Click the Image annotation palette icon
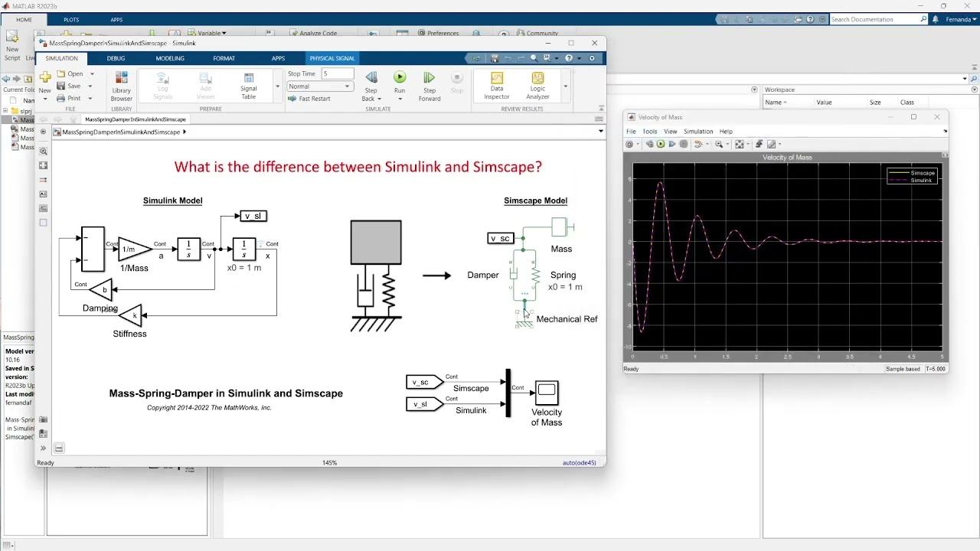 [x=43, y=208]
